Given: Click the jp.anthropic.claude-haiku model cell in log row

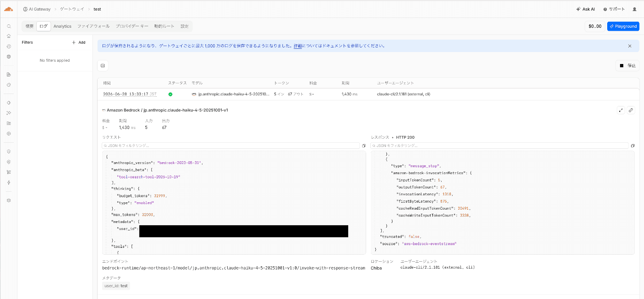Looking at the screenshot, I should [x=230, y=94].
